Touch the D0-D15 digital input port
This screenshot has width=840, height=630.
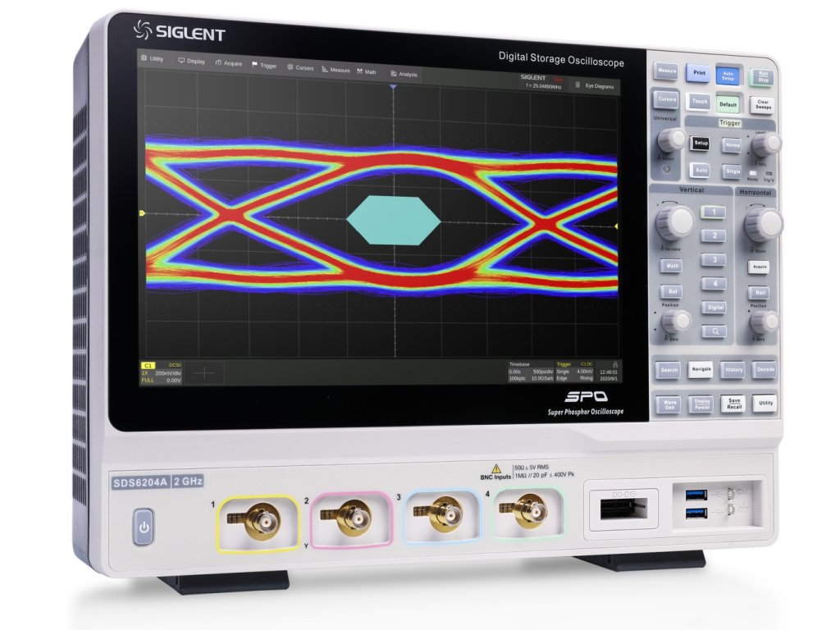(623, 508)
